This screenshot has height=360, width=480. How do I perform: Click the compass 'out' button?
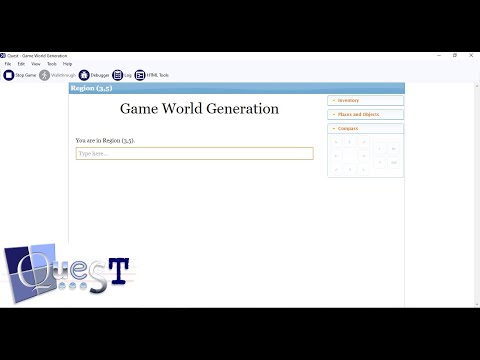coord(394,163)
